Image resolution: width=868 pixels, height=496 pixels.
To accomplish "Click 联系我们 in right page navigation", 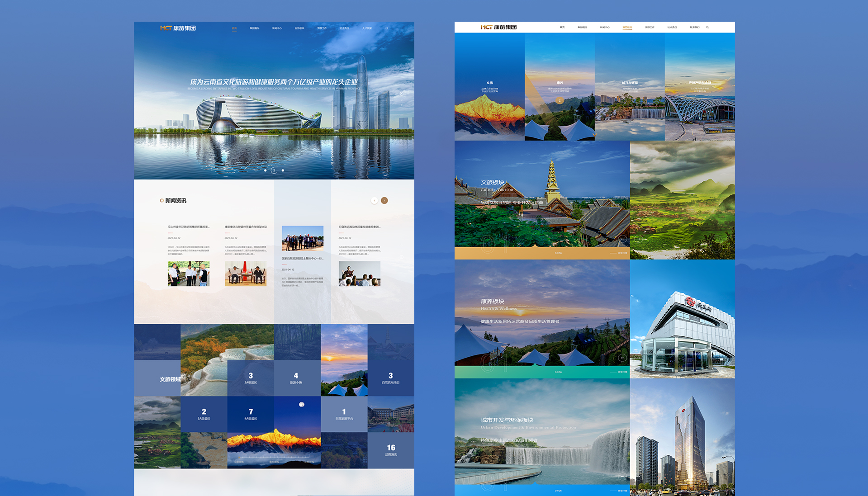I will tap(694, 27).
